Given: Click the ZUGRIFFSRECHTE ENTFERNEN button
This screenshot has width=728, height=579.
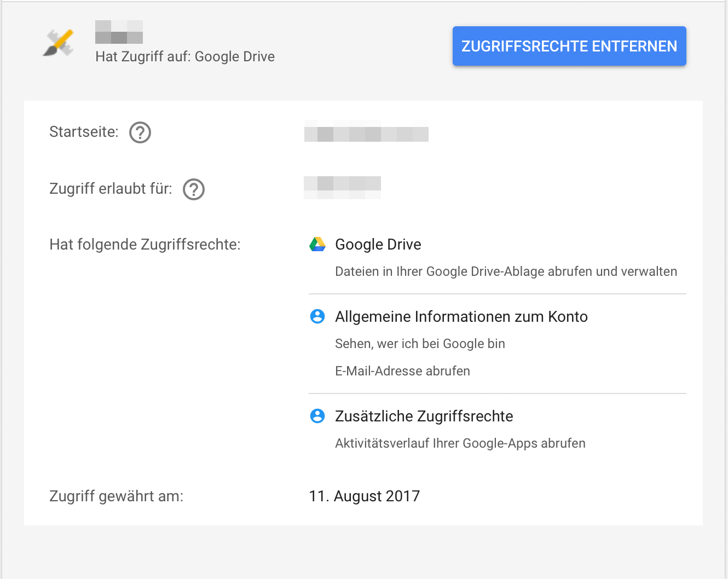Looking at the screenshot, I should (569, 46).
